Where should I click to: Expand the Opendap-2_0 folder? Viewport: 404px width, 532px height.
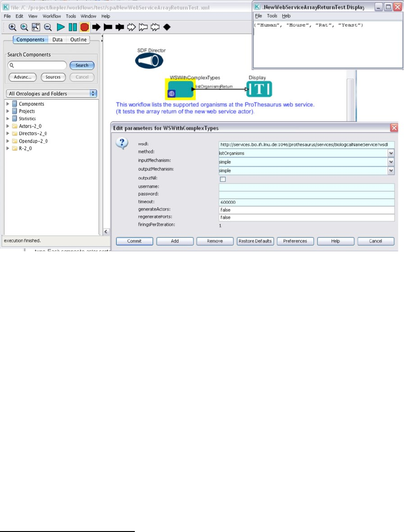(x=8, y=141)
